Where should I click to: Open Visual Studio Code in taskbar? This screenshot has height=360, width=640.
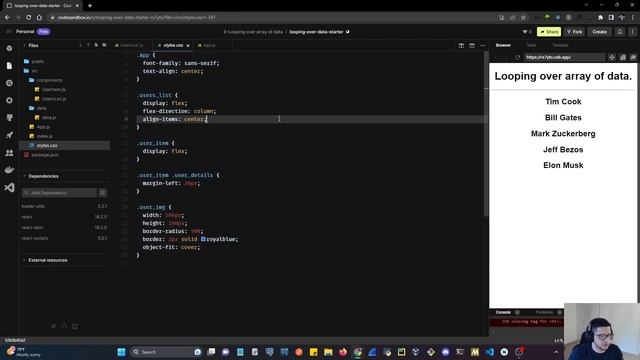(x=490, y=352)
